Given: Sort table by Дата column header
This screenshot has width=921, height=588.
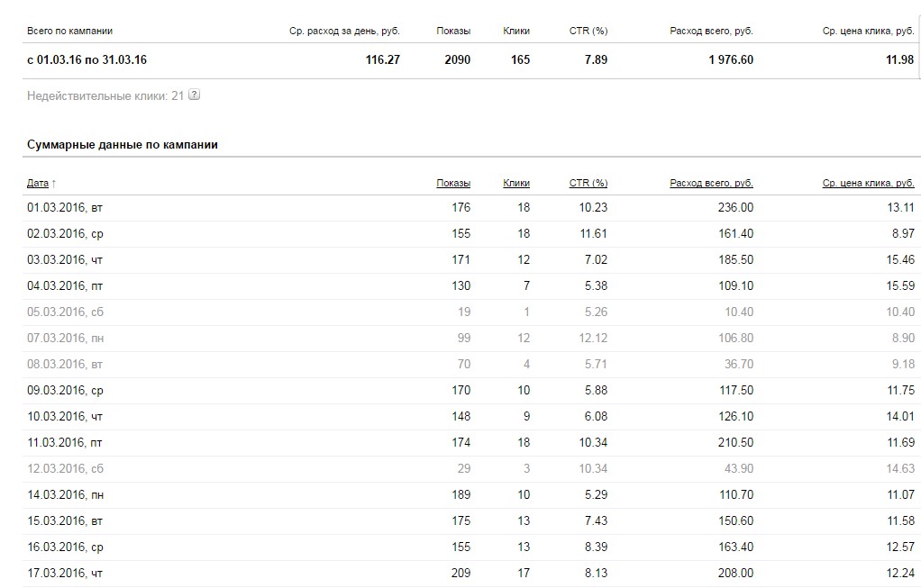Looking at the screenshot, I should [38, 183].
